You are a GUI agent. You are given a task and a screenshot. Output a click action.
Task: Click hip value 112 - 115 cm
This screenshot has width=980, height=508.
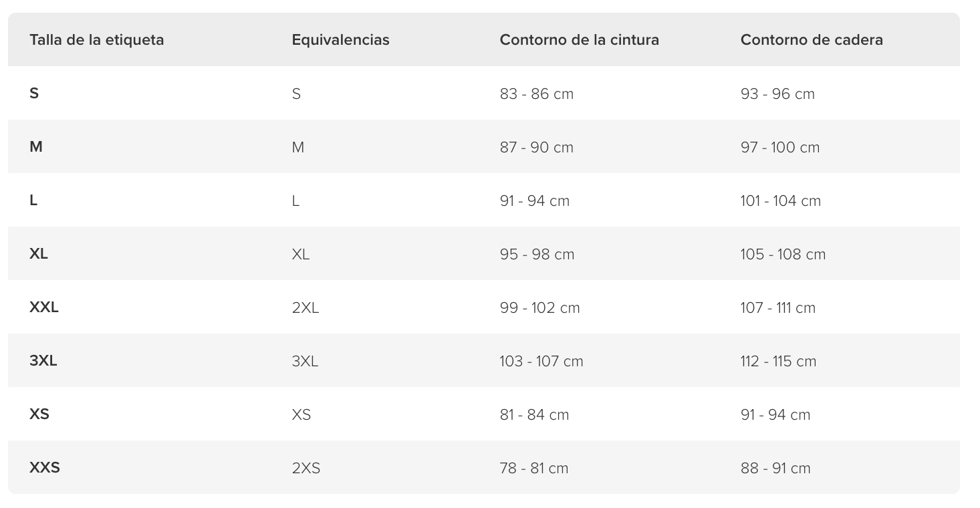coord(778,361)
